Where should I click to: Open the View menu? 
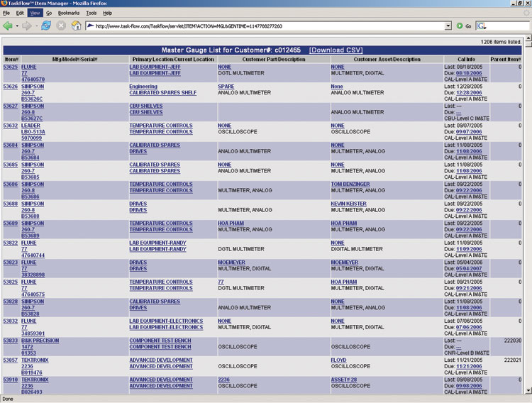[x=35, y=13]
